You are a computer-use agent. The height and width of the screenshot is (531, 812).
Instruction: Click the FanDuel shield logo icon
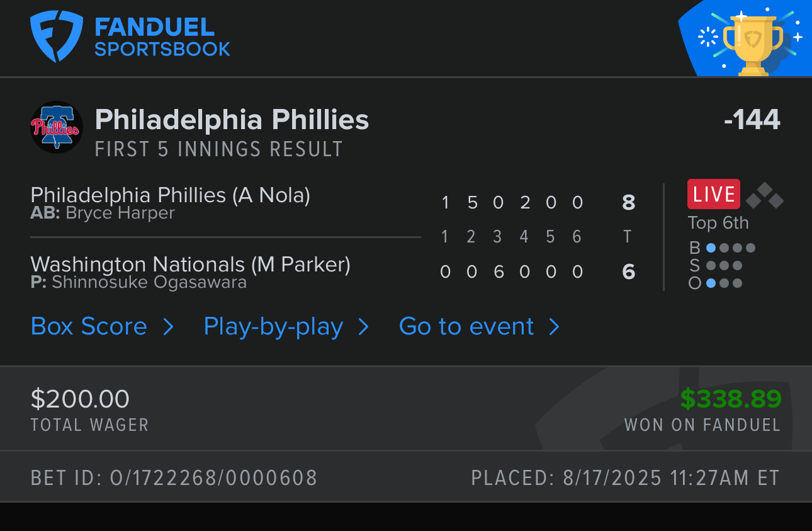(x=57, y=36)
